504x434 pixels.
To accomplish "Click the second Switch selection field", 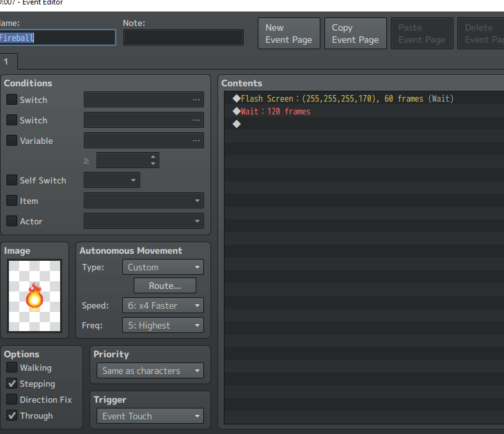I will (x=144, y=120).
